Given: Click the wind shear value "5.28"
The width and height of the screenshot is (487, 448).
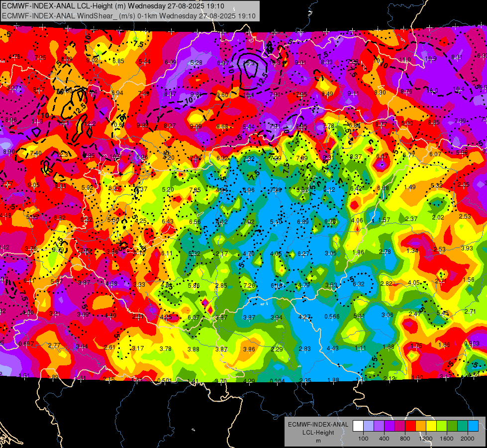Looking at the screenshot, I should tap(196, 63).
